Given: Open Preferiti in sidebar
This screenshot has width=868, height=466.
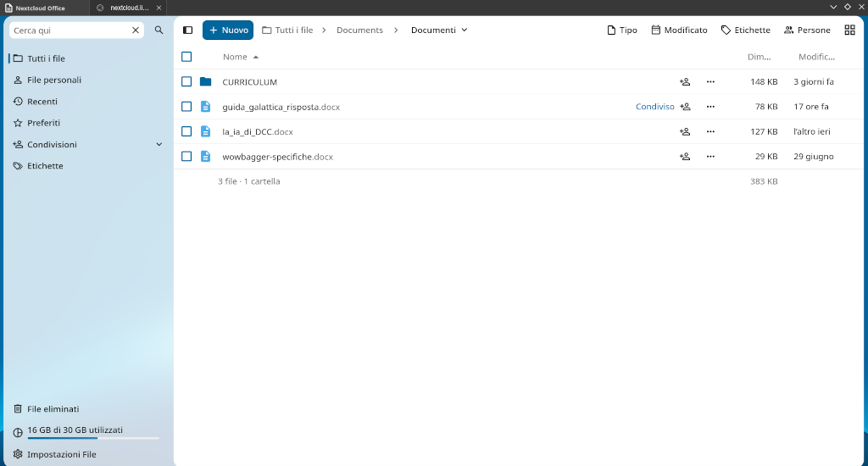Looking at the screenshot, I should coord(87,123).
